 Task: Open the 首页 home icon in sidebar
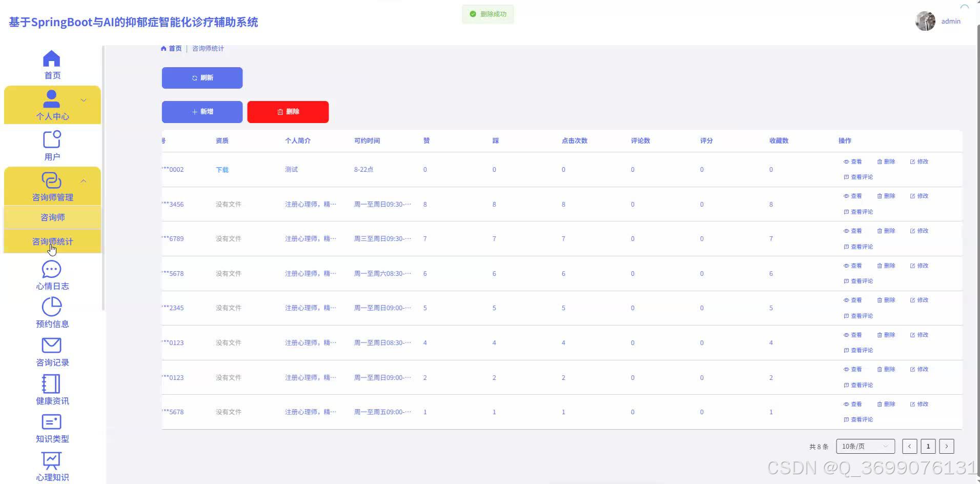(51, 58)
